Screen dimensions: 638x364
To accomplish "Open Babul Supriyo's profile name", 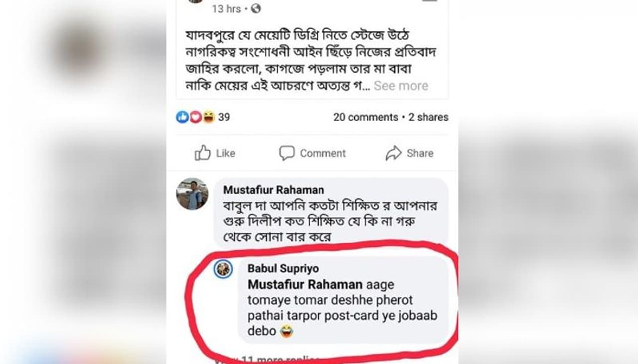I will pyautogui.click(x=283, y=269).
